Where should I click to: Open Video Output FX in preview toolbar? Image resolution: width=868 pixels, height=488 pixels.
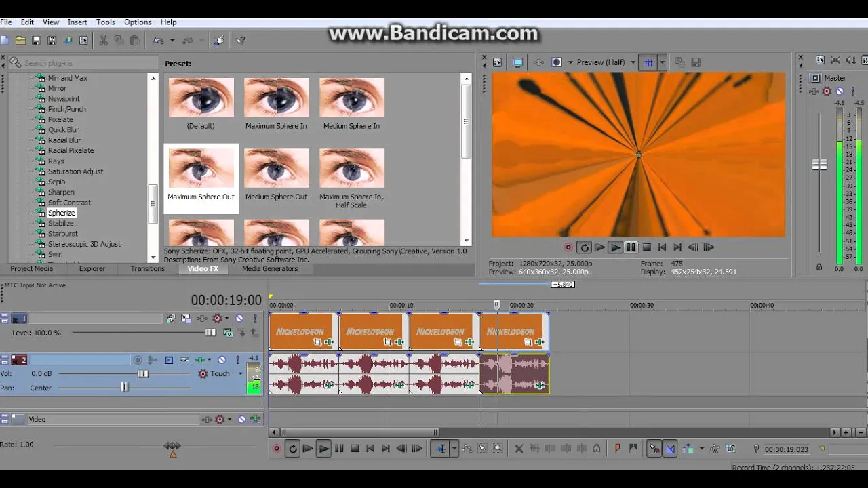(538, 62)
